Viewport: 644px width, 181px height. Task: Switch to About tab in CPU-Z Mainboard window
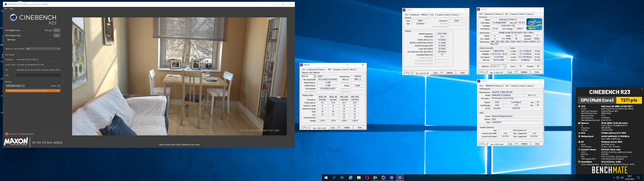[530, 86]
